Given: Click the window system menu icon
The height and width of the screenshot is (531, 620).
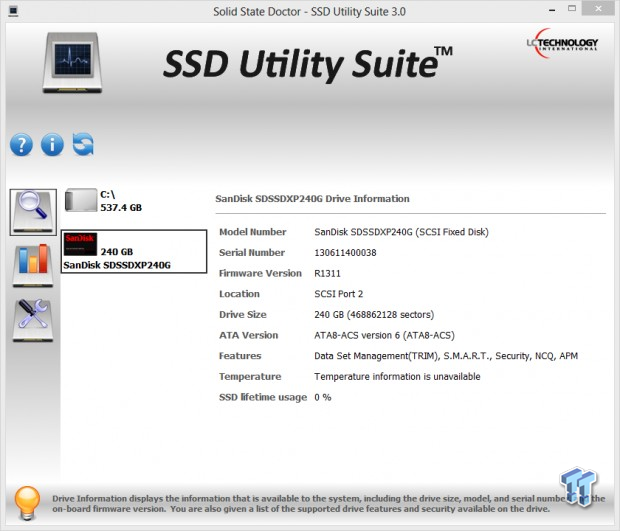Looking at the screenshot, I should click(x=13, y=11).
